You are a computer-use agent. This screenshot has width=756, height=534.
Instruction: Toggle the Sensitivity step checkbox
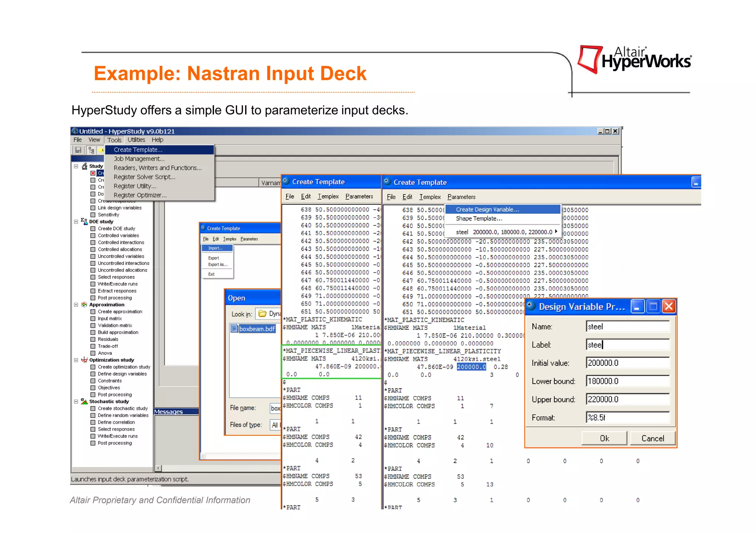[93, 215]
